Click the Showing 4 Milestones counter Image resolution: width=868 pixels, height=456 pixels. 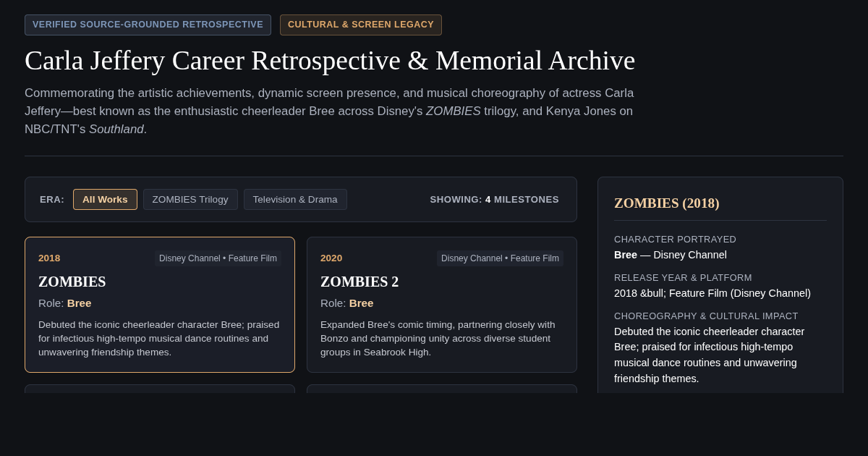click(x=495, y=199)
